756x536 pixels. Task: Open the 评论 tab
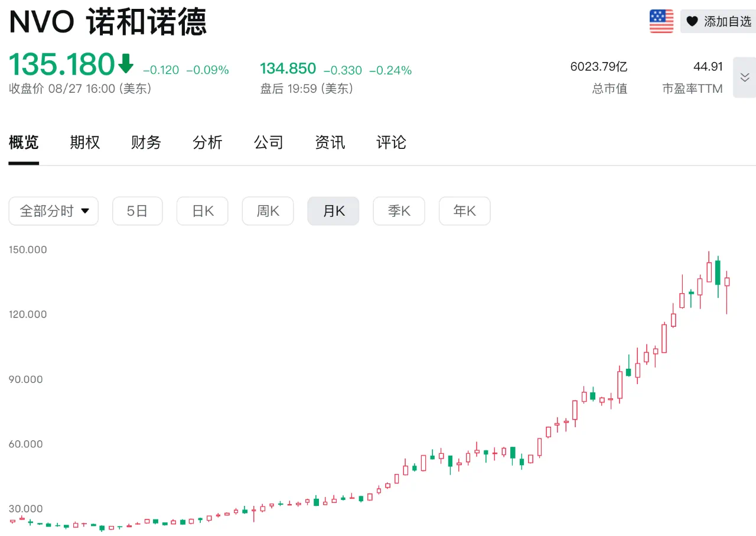[392, 142]
